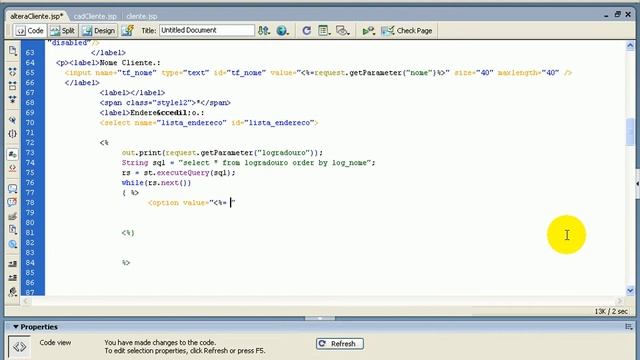
Task: Open the Open Documents list icon
Action: (x=13, y=51)
